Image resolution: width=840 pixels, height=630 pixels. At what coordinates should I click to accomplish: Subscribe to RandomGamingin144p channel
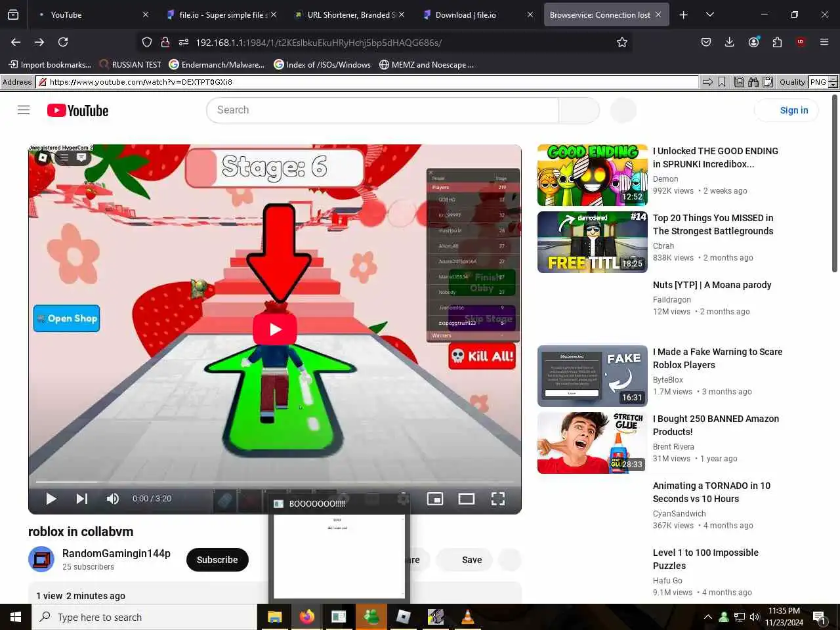217,560
